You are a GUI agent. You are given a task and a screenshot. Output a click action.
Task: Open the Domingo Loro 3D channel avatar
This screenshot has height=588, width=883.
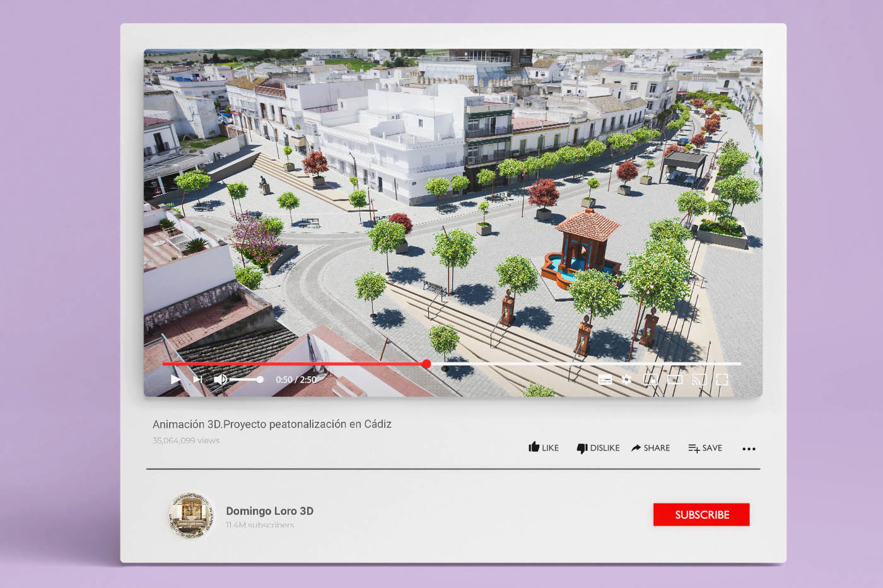pos(191,516)
